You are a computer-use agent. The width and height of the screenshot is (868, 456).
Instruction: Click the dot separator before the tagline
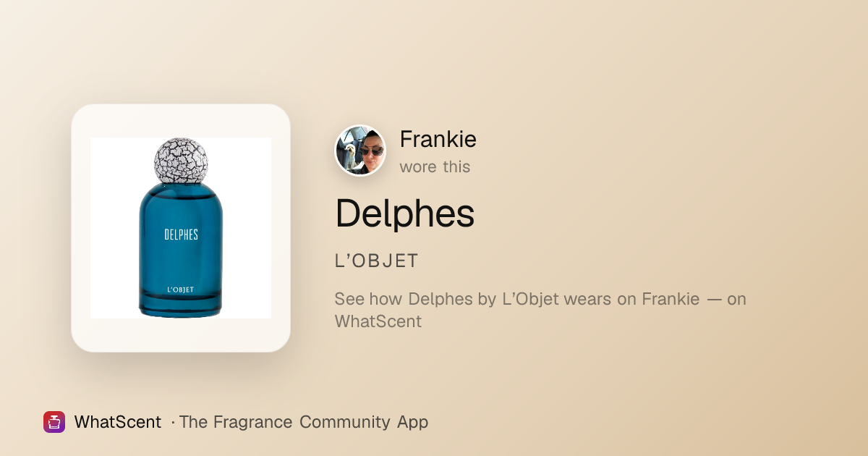pyautogui.click(x=173, y=422)
